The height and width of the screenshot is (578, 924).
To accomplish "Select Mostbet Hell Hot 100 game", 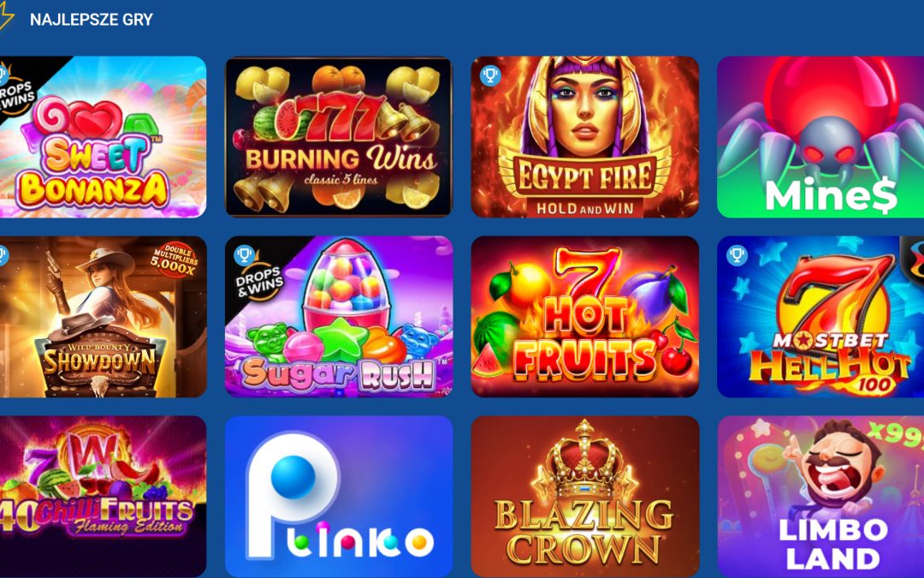I will point(820,317).
